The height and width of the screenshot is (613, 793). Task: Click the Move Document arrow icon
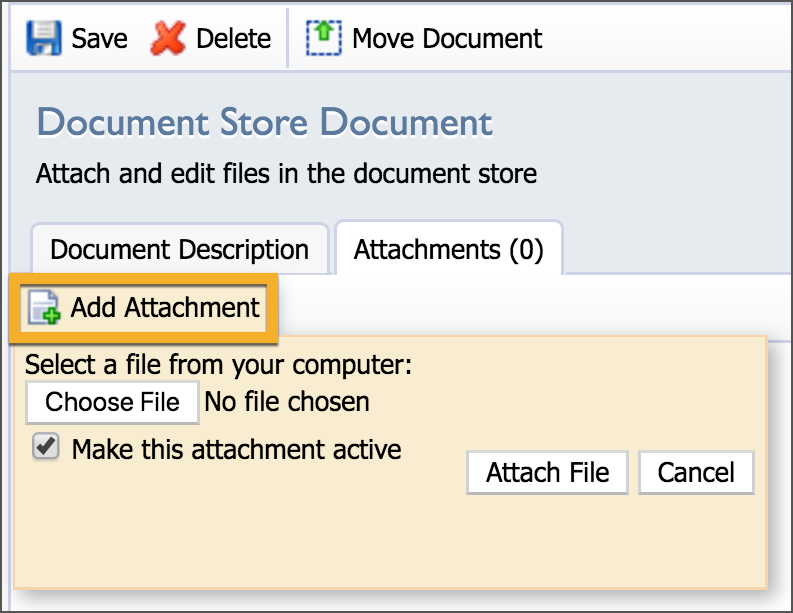click(324, 38)
